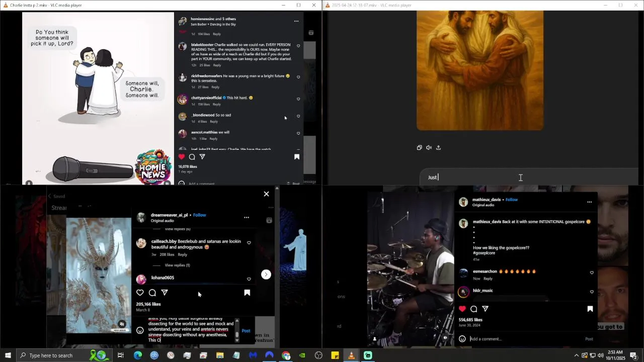Click the reels icon beside dreamweaver post

(269, 220)
